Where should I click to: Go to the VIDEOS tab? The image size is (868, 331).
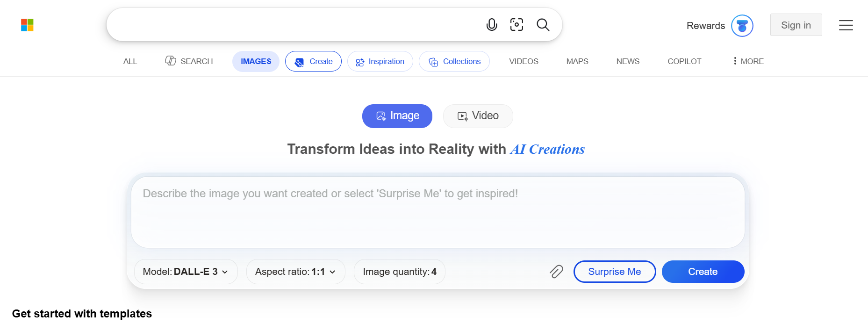point(524,61)
